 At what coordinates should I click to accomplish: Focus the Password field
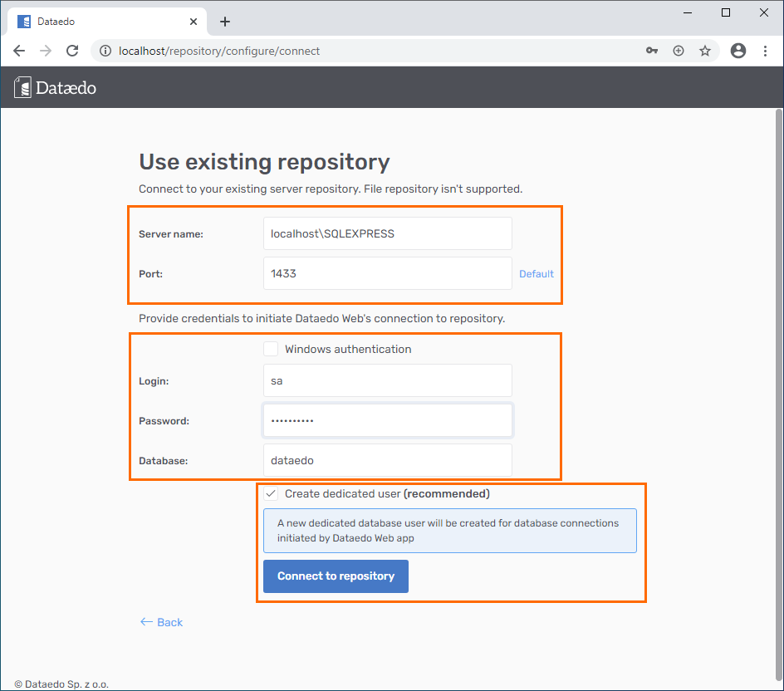pyautogui.click(x=387, y=420)
